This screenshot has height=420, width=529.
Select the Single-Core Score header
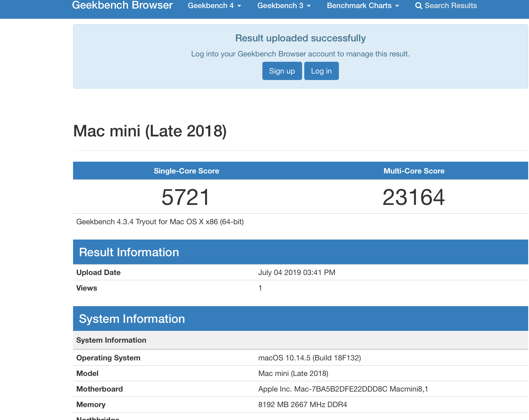(x=186, y=171)
